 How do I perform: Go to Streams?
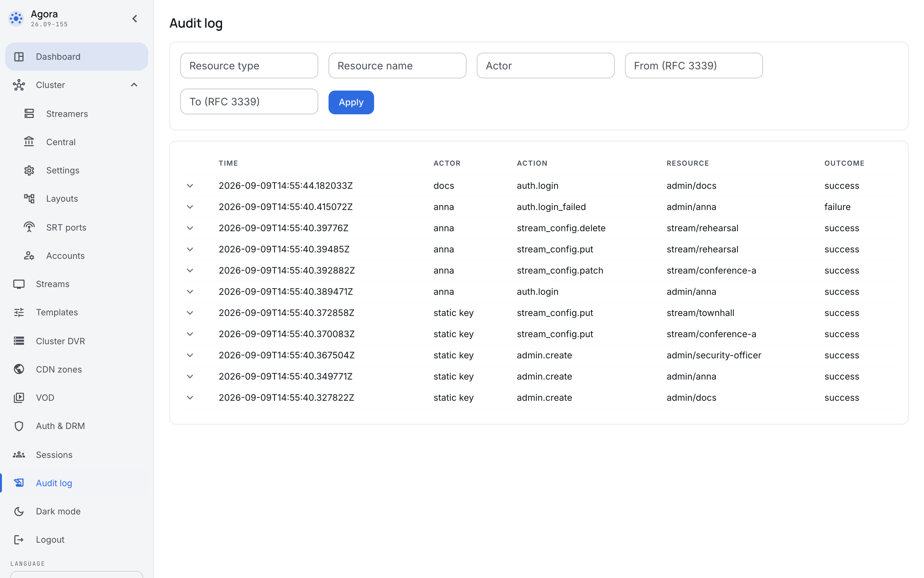pos(77,284)
